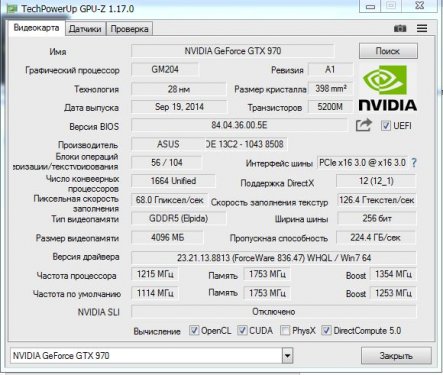This screenshot has height=375, width=443.
Task: Click the 1114 МГц default clock value
Action: coord(155,293)
